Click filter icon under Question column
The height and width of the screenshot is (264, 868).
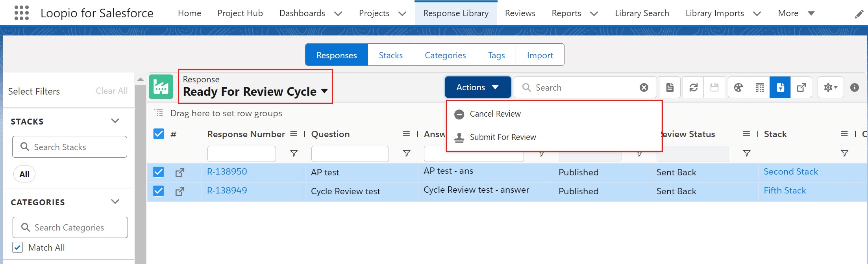407,153
